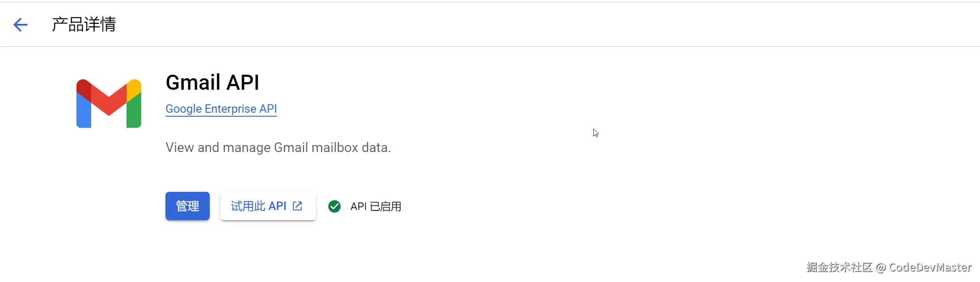The image size is (980, 282).
Task: Click the yellow corner of Gmail logo
Action: (x=135, y=88)
